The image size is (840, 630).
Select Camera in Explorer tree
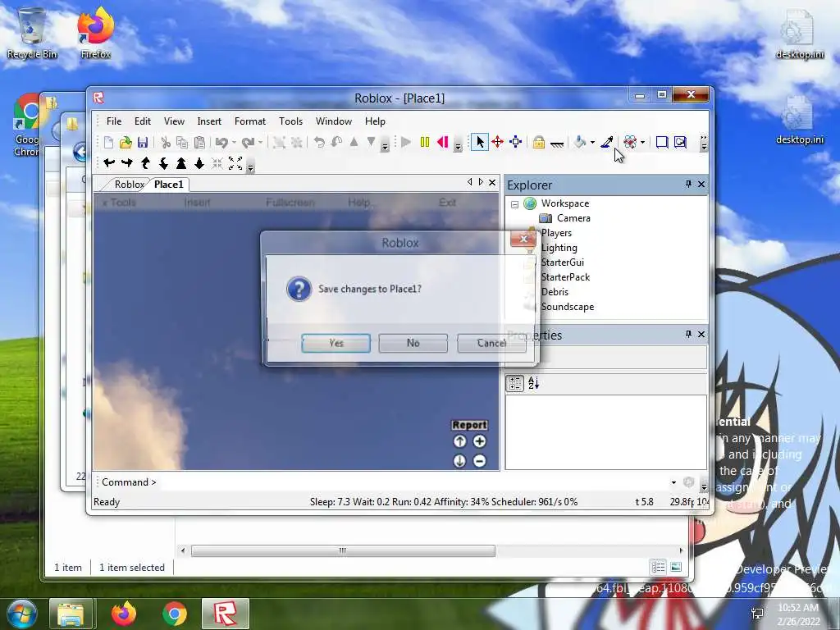coord(573,218)
